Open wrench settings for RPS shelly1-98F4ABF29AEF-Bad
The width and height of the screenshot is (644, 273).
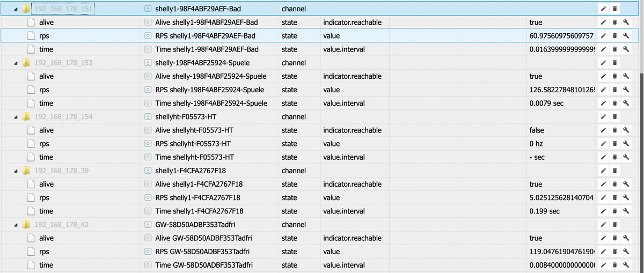[626, 36]
